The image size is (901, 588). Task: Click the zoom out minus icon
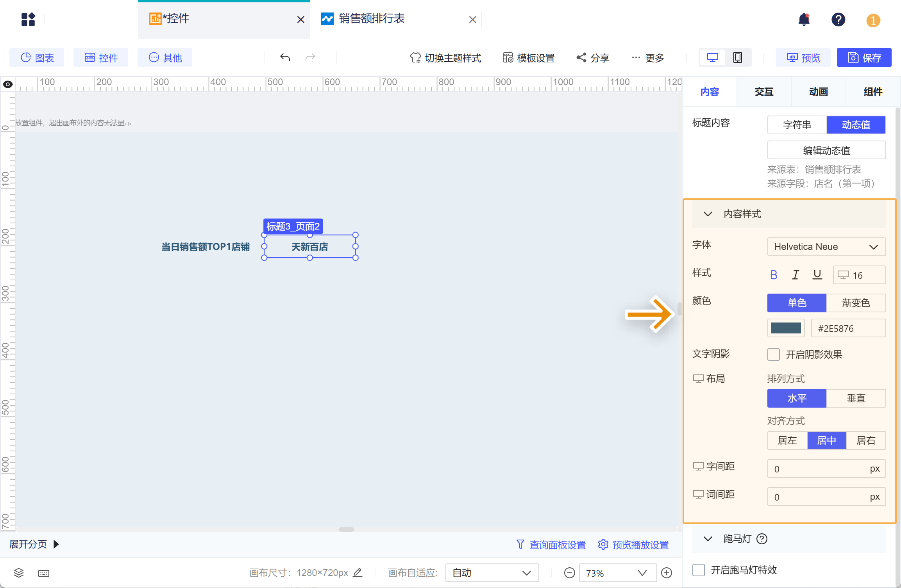point(569,573)
